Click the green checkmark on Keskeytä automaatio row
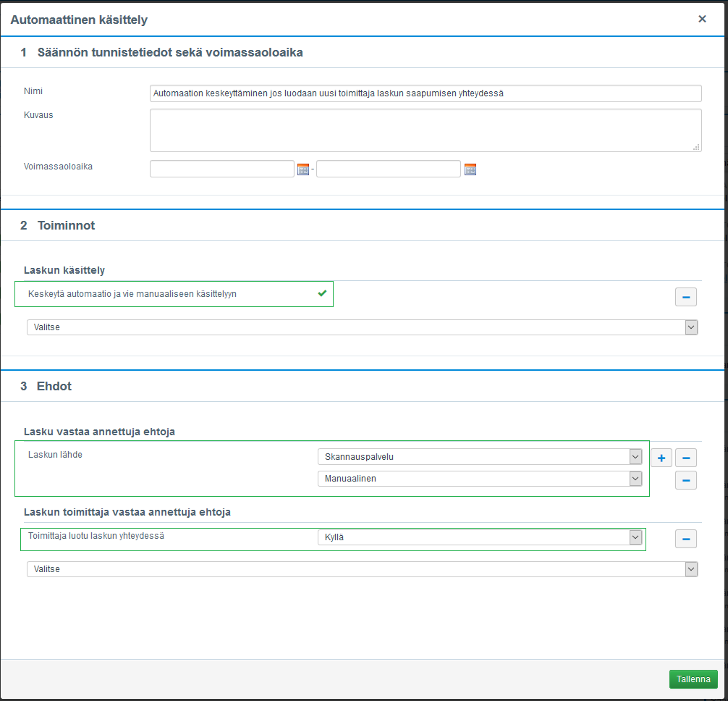728x701 pixels. [322, 293]
